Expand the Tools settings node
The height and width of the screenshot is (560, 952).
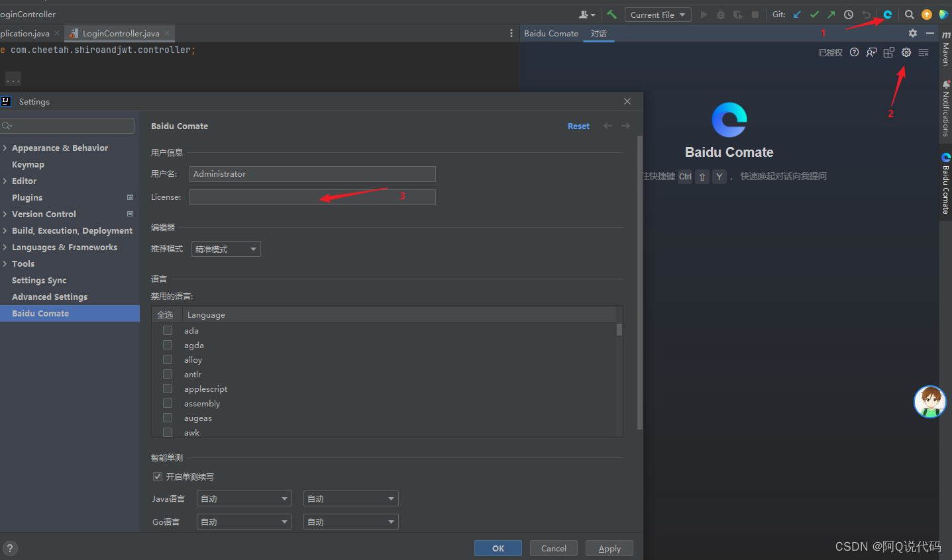pos(5,263)
